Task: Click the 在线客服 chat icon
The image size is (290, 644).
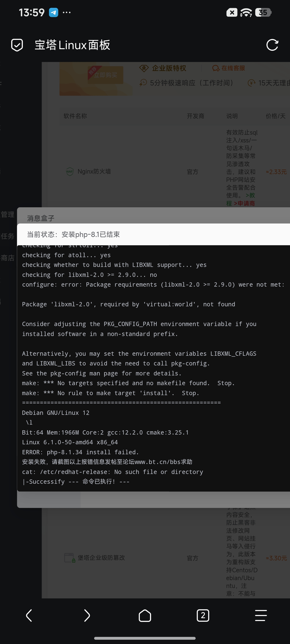Action: 215,68
